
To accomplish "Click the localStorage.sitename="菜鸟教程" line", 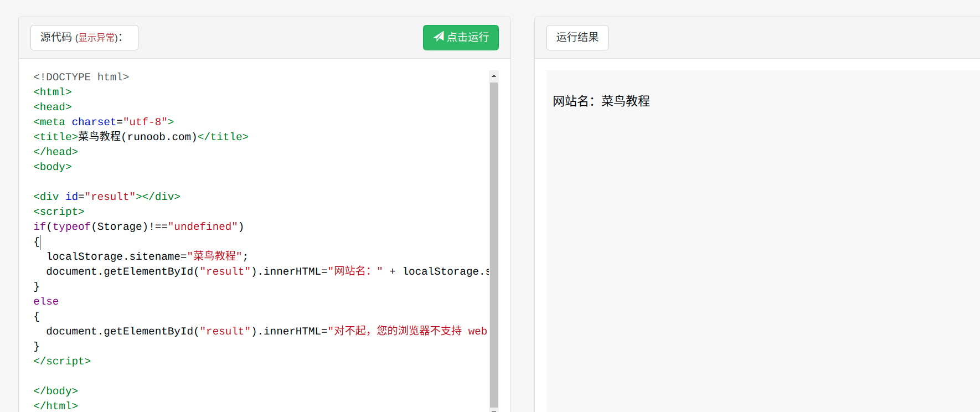I will point(147,256).
